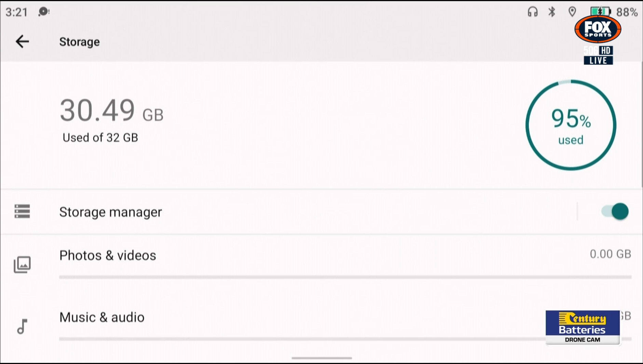Click the Music & audio note icon
This screenshot has width=643, height=364.
tap(22, 326)
